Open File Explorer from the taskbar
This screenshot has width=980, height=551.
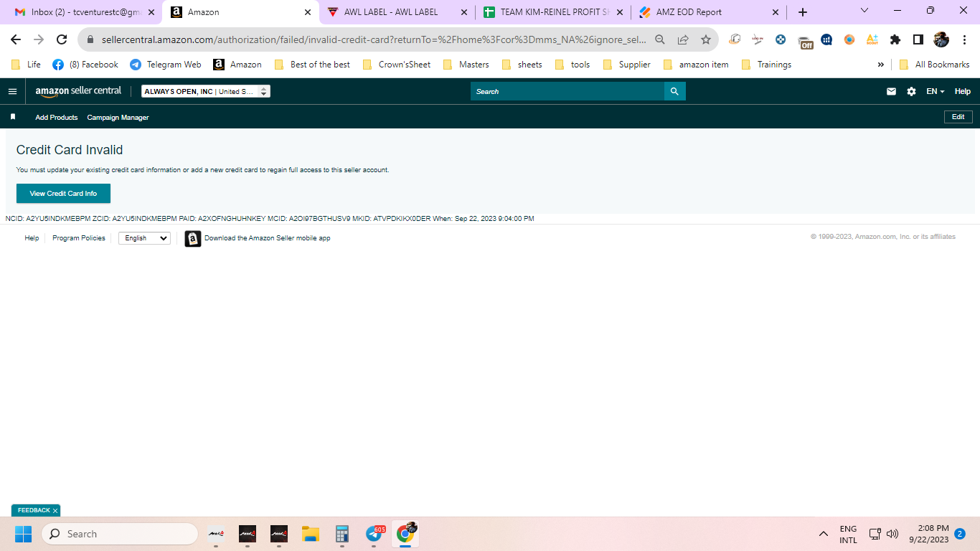[311, 534]
